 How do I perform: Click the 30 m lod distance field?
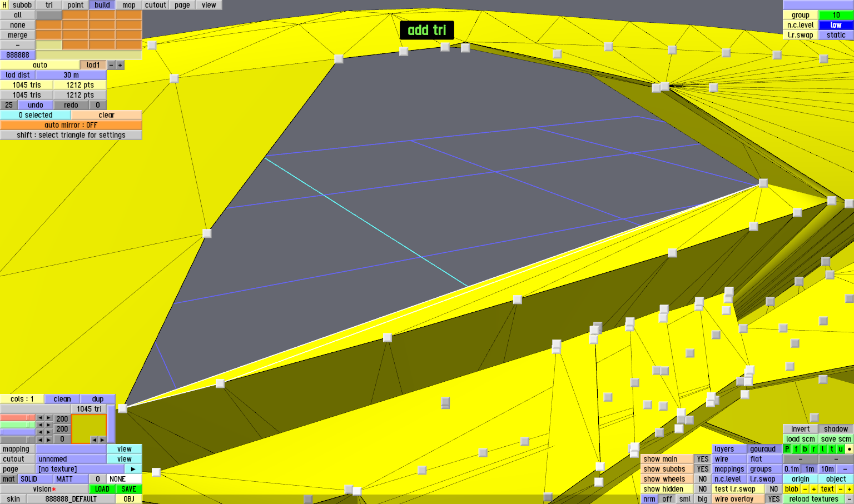pos(71,75)
